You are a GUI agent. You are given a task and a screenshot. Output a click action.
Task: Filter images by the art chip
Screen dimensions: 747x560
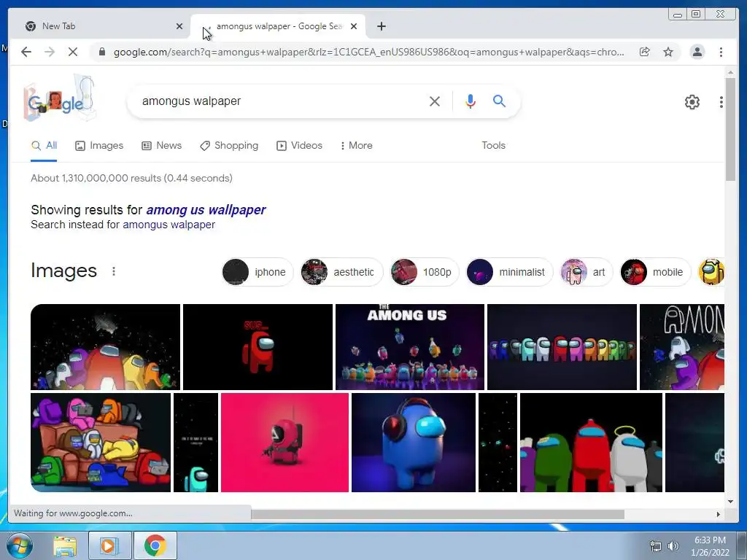pyautogui.click(x=587, y=272)
